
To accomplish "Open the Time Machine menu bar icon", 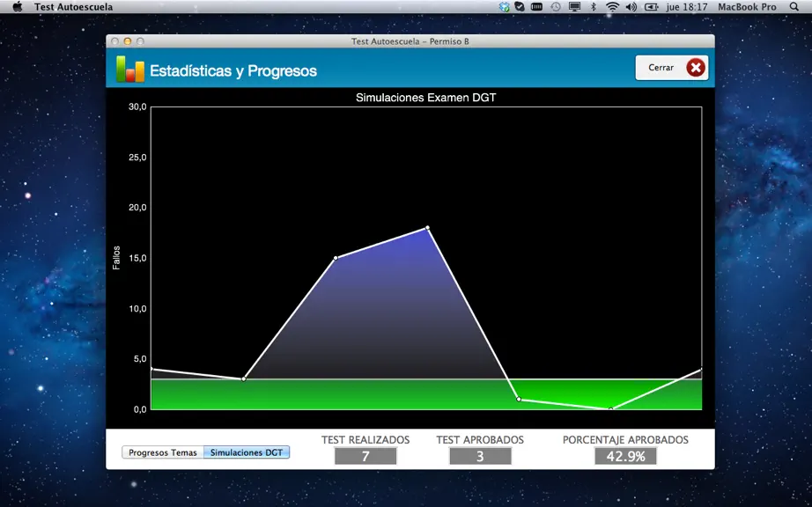I will [556, 7].
